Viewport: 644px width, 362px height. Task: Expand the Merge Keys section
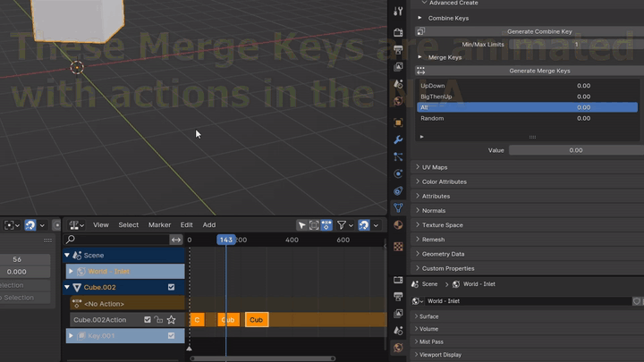tap(419, 57)
